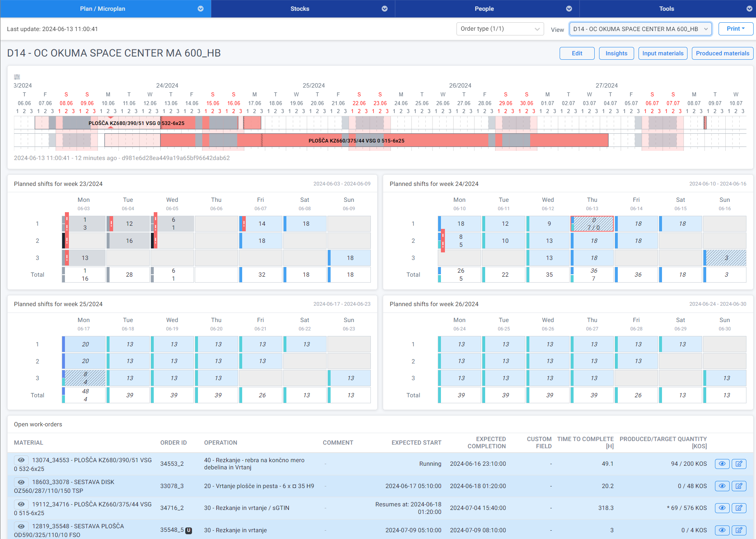The height and width of the screenshot is (539, 756).
Task: Click Planned shifts for week 24/2024 heading
Action: [x=434, y=184]
